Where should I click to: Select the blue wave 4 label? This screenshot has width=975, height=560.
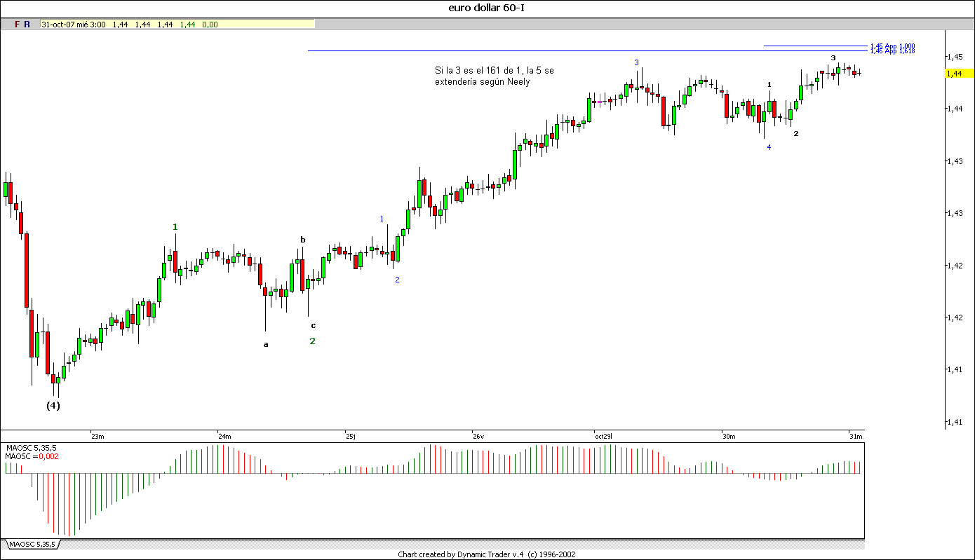(769, 147)
